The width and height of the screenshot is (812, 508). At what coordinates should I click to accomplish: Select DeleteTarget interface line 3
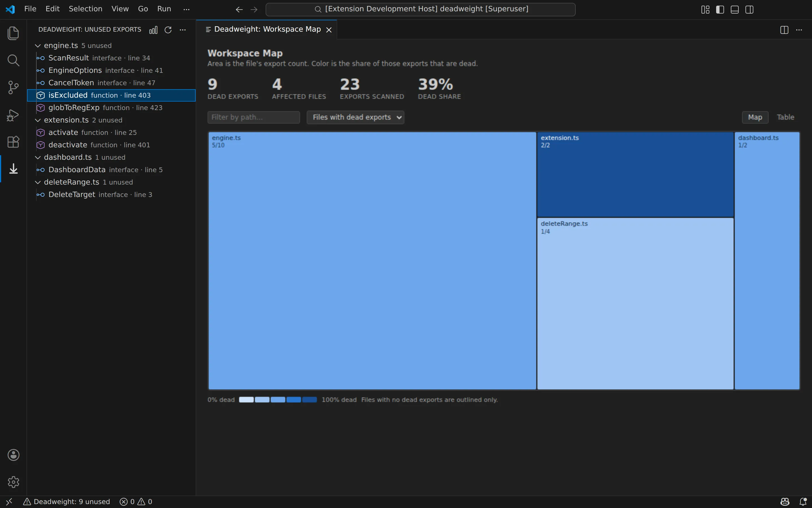[111, 195]
